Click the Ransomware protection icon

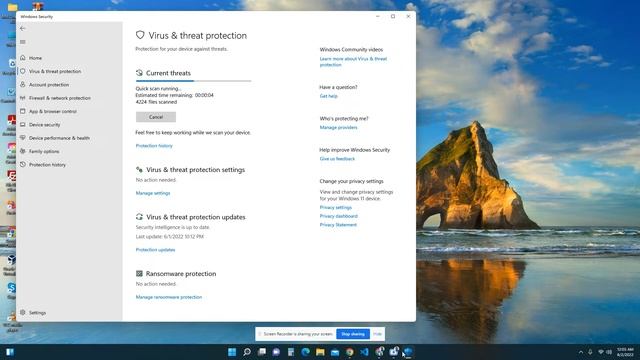coord(139,273)
